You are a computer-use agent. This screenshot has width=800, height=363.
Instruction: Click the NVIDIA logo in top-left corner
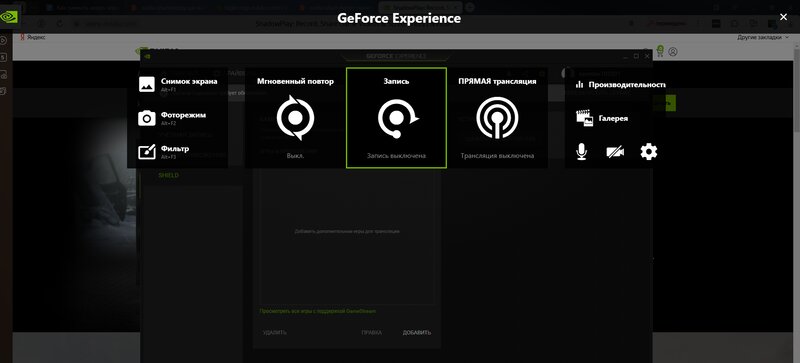click(9, 17)
